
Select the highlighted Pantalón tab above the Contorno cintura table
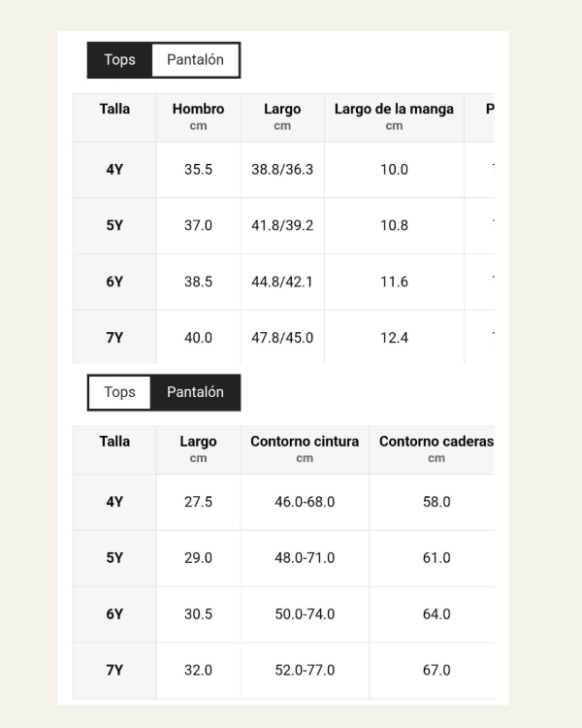pos(195,393)
